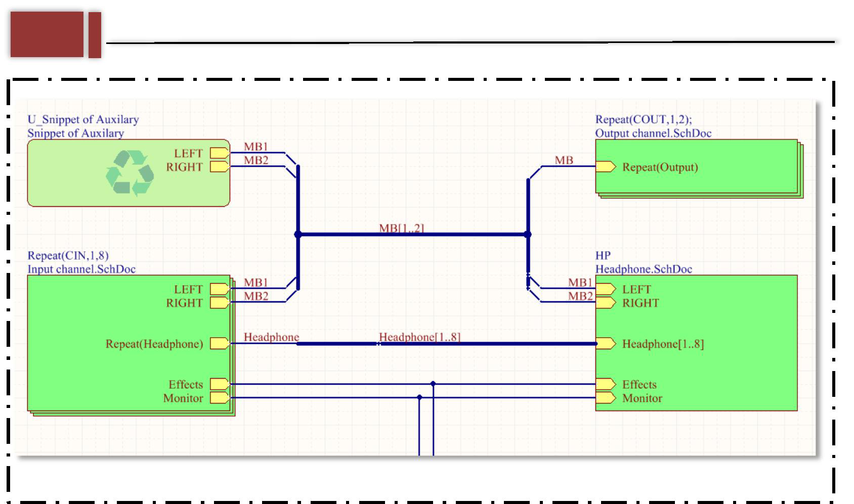Click the Headphone[1..8] port on HP block
854x504 pixels.
tap(606, 344)
